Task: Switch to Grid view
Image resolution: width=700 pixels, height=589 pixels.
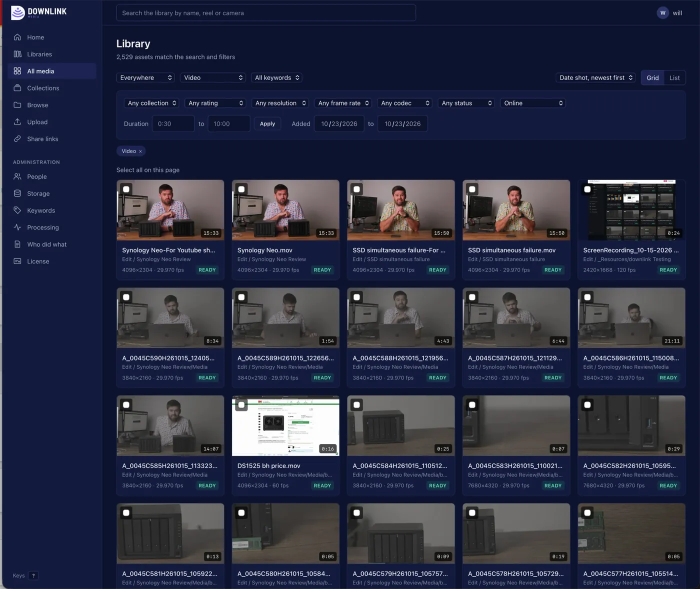Action: [652, 77]
